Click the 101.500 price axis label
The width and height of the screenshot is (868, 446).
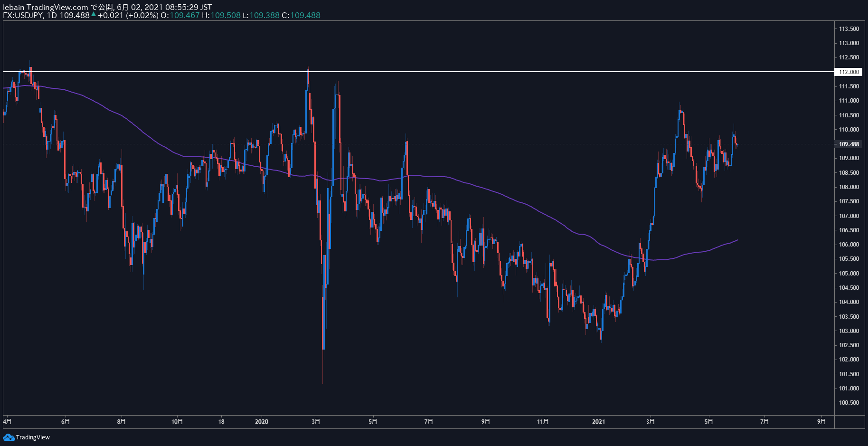[x=849, y=374]
